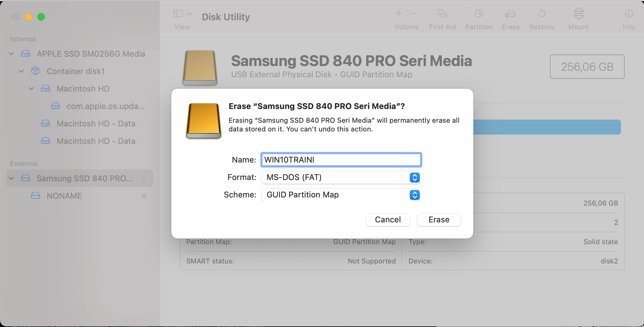Click the NONAME volume drive icon
Viewport: 644px width, 327px height.
(36, 196)
